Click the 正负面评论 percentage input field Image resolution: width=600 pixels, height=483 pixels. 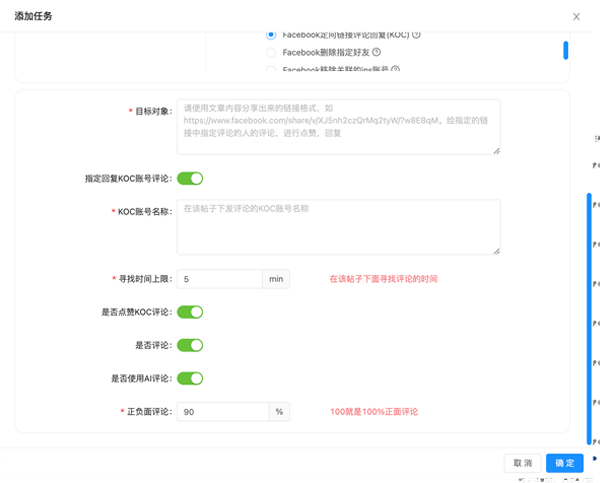click(223, 412)
